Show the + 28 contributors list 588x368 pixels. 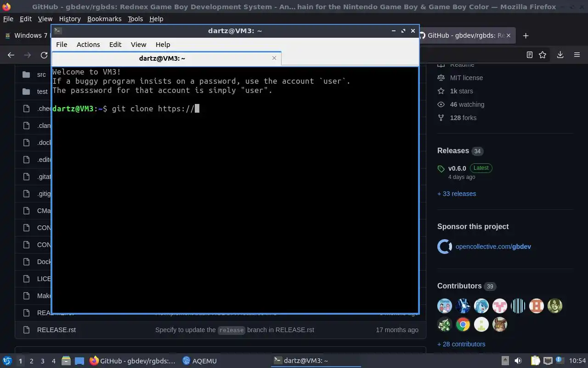461,344
